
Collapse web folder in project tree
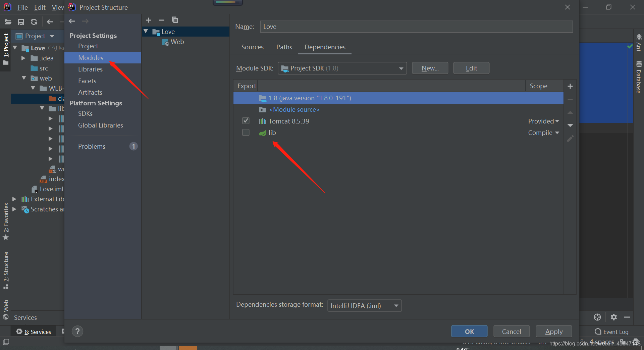click(24, 78)
